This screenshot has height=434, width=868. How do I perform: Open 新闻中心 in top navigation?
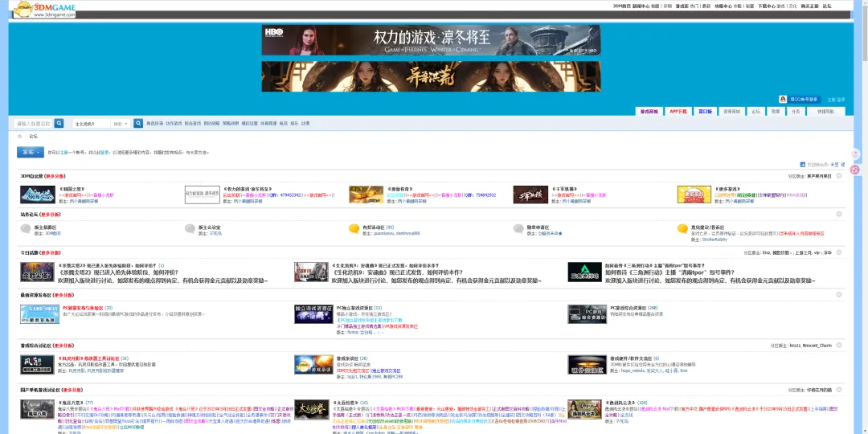coord(641,6)
